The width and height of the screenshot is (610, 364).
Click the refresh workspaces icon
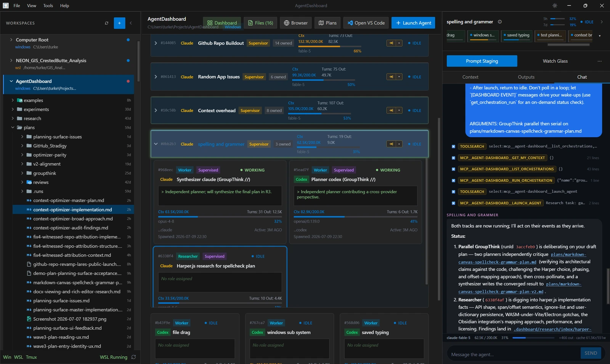(x=106, y=23)
